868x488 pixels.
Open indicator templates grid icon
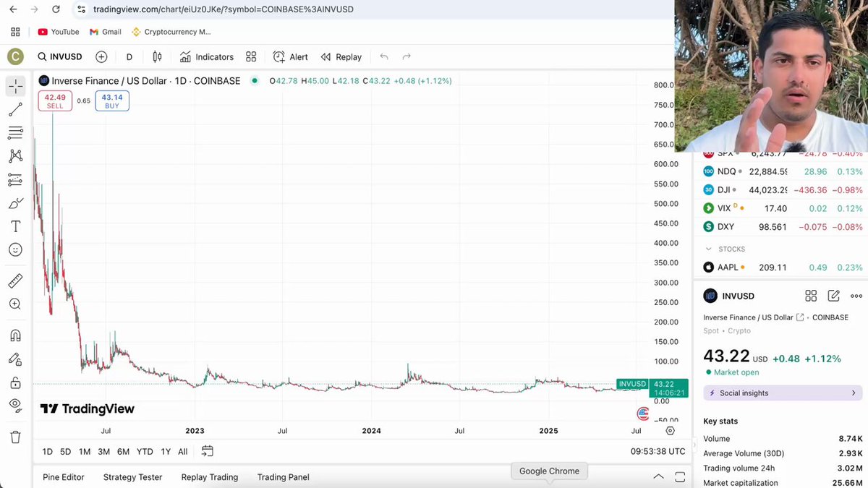tap(251, 57)
